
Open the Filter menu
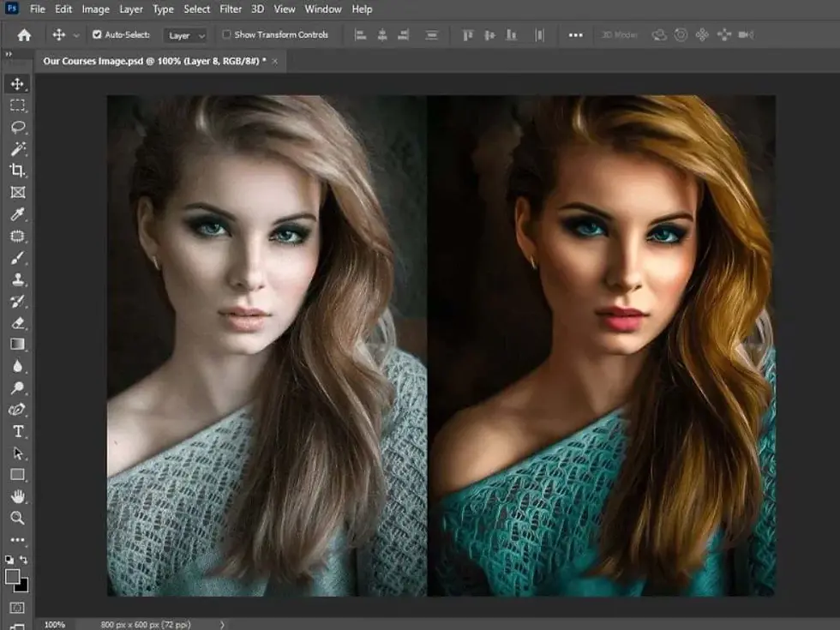pyautogui.click(x=230, y=9)
